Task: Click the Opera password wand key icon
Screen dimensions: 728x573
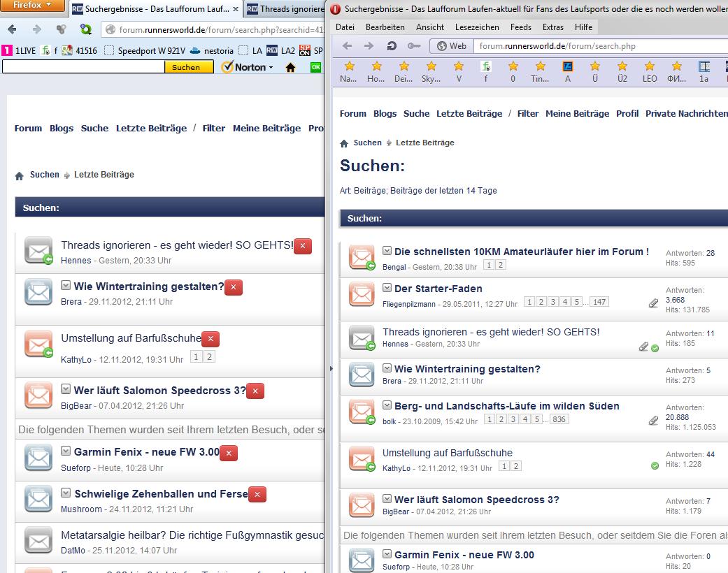Action: (413, 46)
